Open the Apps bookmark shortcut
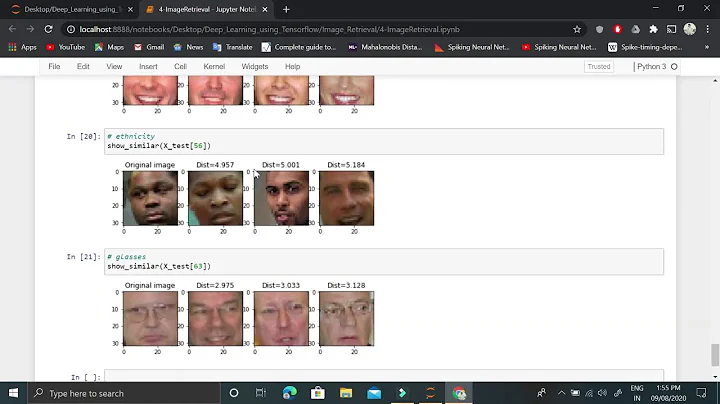This screenshot has width=720, height=404. pos(22,47)
